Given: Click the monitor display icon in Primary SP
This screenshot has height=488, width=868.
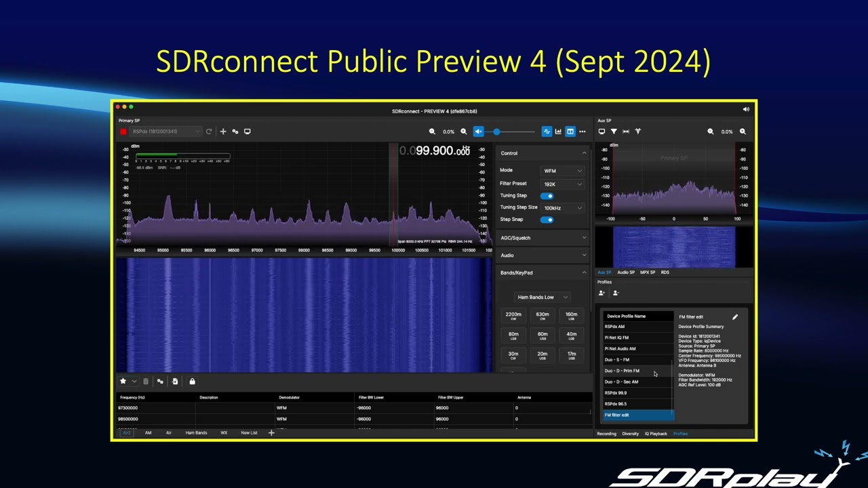Looking at the screenshot, I should (248, 131).
